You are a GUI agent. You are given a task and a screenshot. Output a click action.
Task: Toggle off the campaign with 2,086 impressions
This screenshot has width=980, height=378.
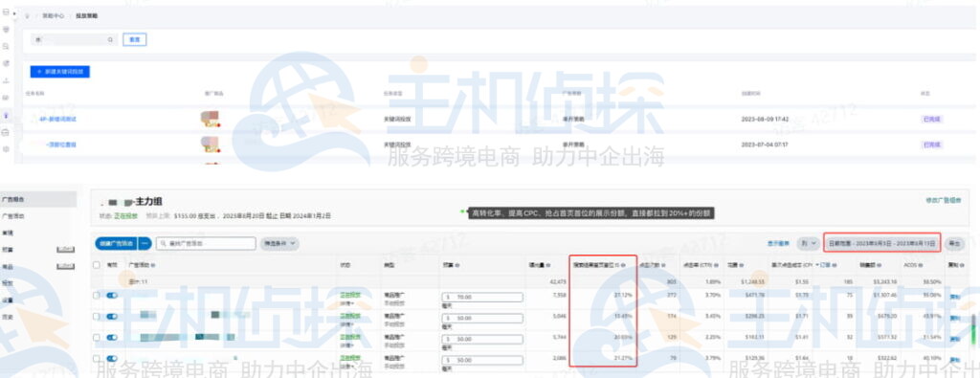112,359
